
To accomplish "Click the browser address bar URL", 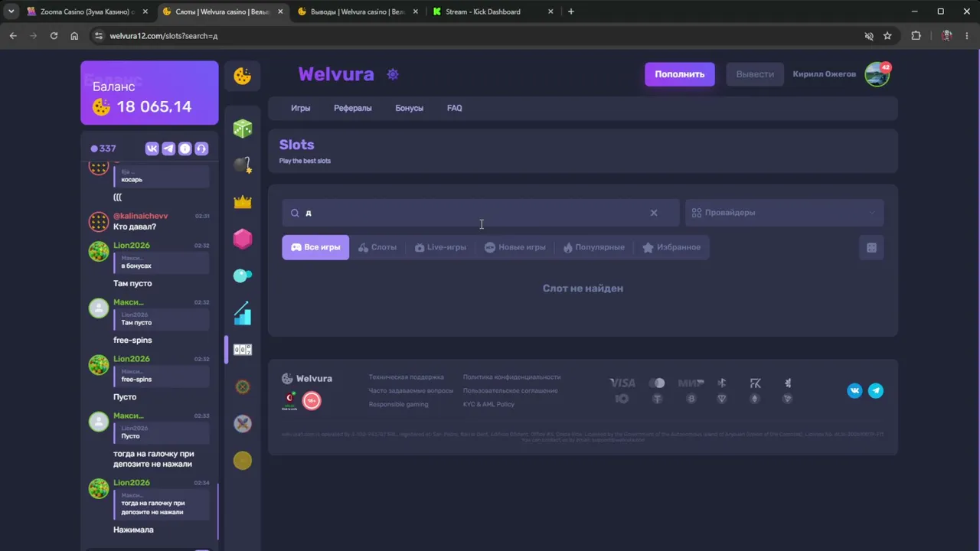I will coord(164,36).
